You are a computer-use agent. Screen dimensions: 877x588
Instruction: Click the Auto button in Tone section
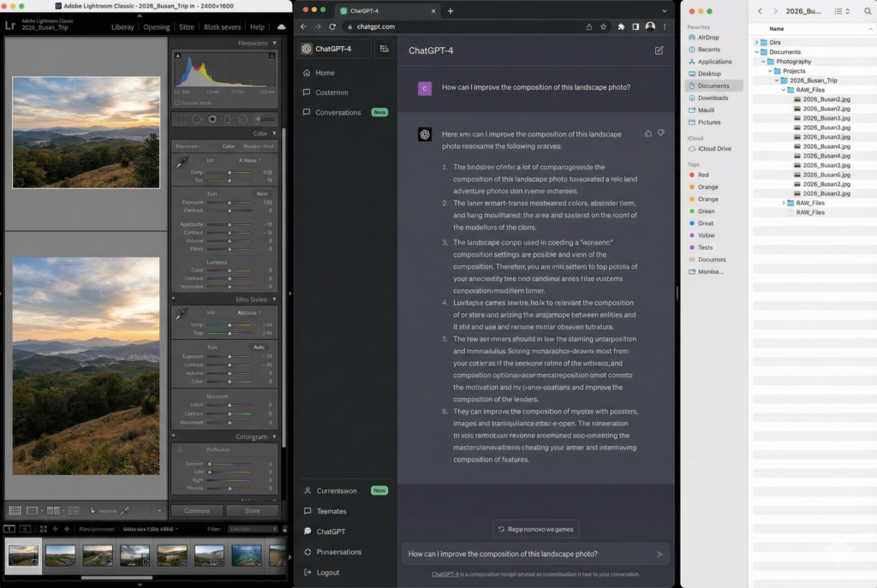(259, 347)
